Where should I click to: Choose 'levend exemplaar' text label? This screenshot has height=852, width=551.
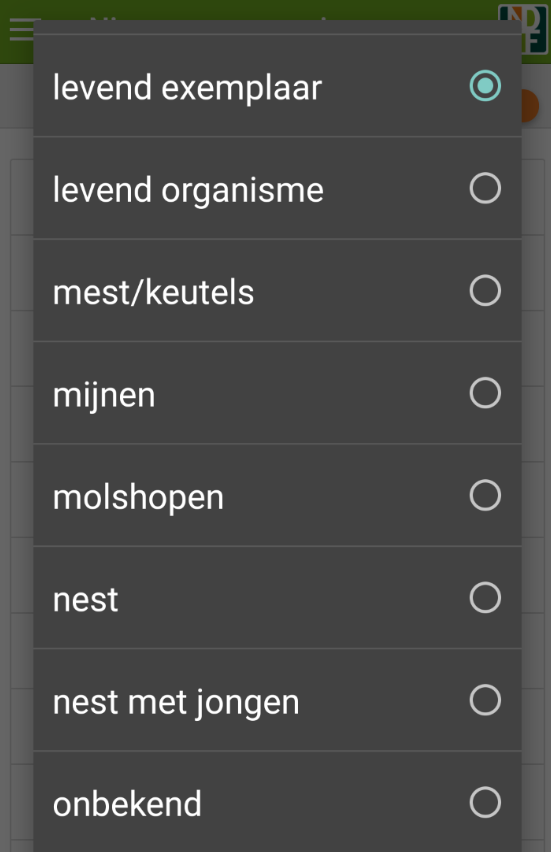pyautogui.click(x=187, y=88)
